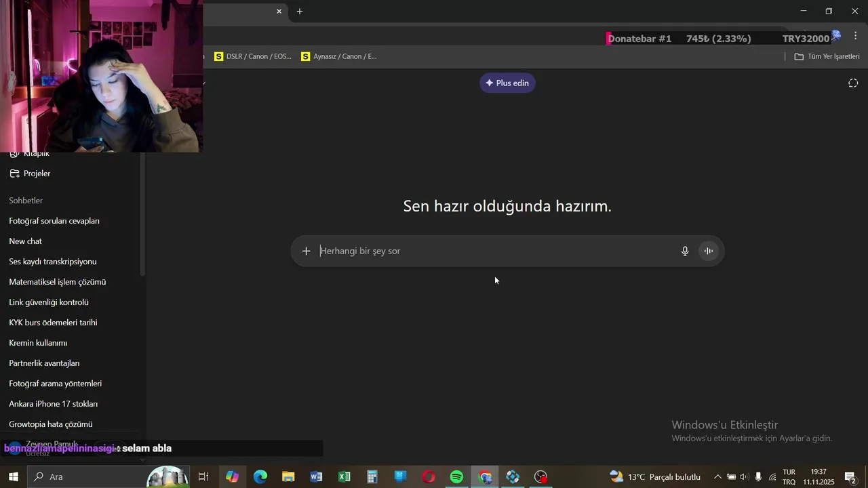Viewport: 868px width, 488px height.
Task: Open Microsoft Excel from taskbar
Action: pos(344,476)
